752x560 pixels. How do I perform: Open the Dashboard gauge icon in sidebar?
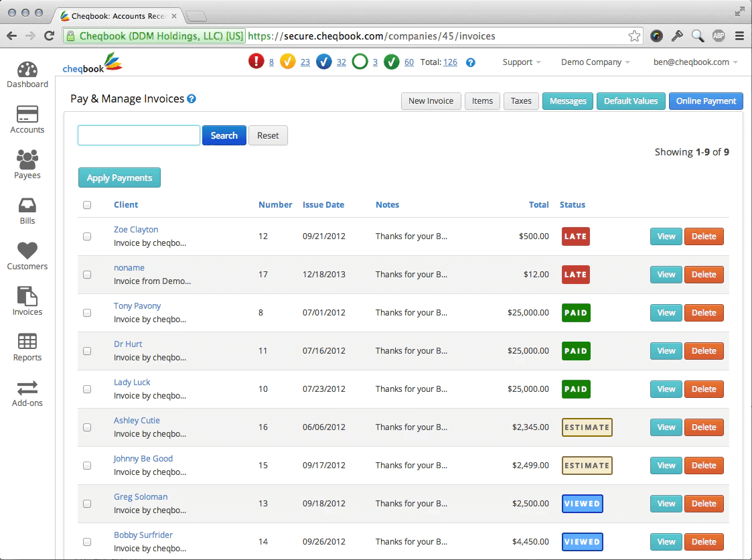[27, 70]
